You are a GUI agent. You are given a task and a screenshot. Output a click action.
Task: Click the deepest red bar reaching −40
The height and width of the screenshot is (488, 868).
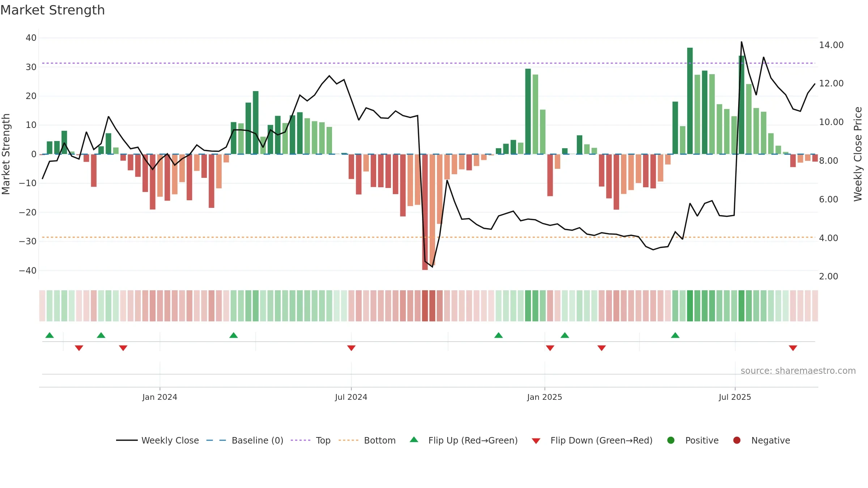click(425, 212)
